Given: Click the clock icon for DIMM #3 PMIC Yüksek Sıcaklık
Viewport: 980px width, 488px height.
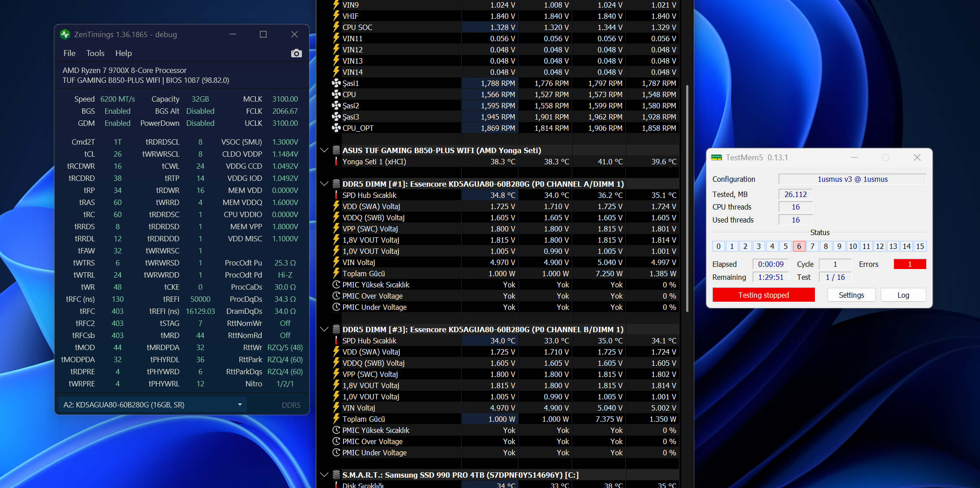Looking at the screenshot, I should click(336, 430).
